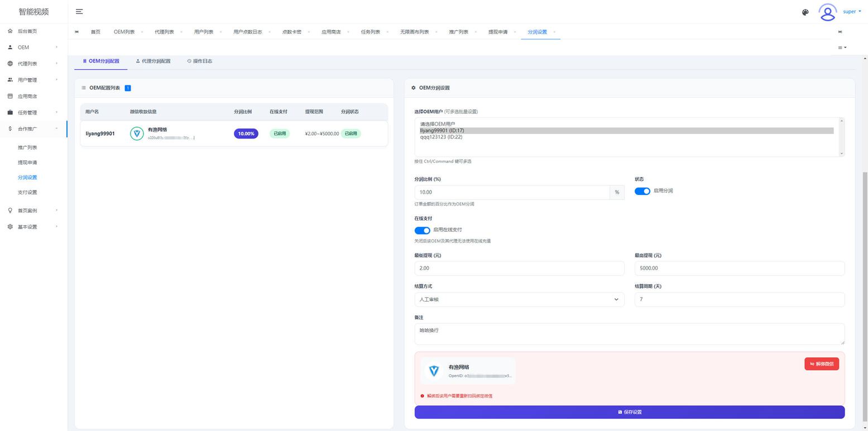Screen dimensions: 868x431
Task: Click the 应用商店 store icon
Action: [10, 96]
